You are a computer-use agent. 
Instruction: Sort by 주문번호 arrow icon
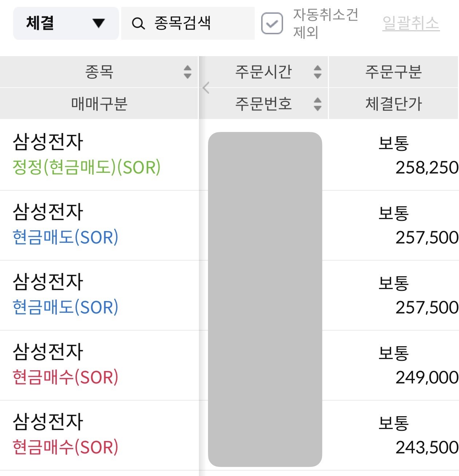[x=318, y=104]
